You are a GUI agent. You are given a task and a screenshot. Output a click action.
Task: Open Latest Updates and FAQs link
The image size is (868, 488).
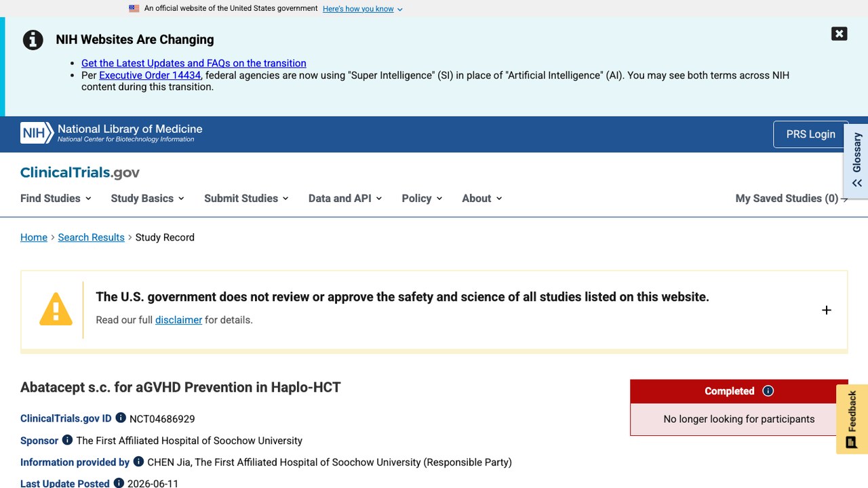click(x=194, y=63)
